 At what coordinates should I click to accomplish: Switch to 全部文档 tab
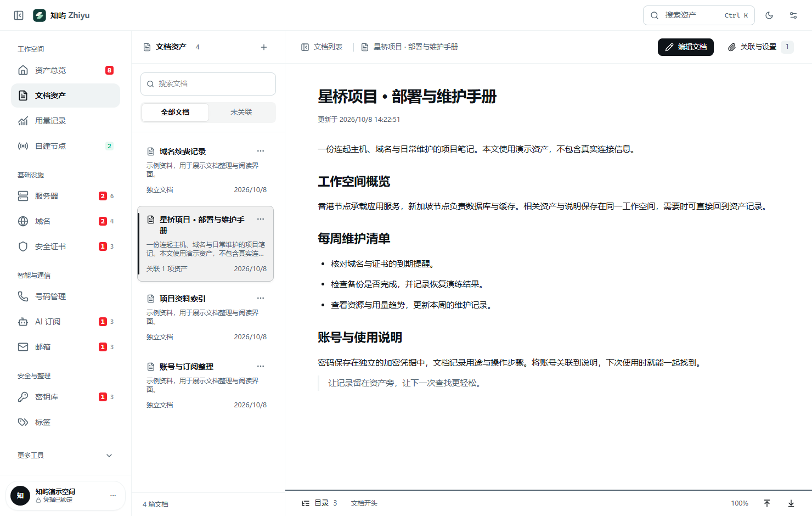(x=175, y=112)
